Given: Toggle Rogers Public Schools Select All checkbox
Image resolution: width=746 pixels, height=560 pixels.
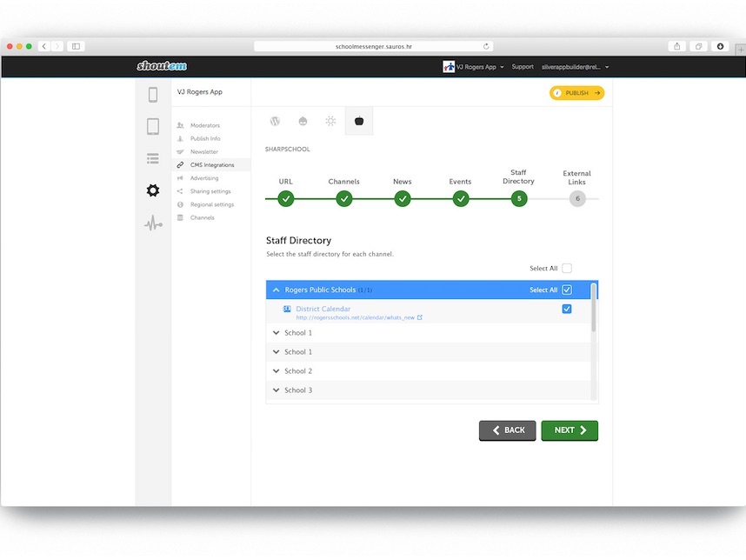Looking at the screenshot, I should click(567, 290).
